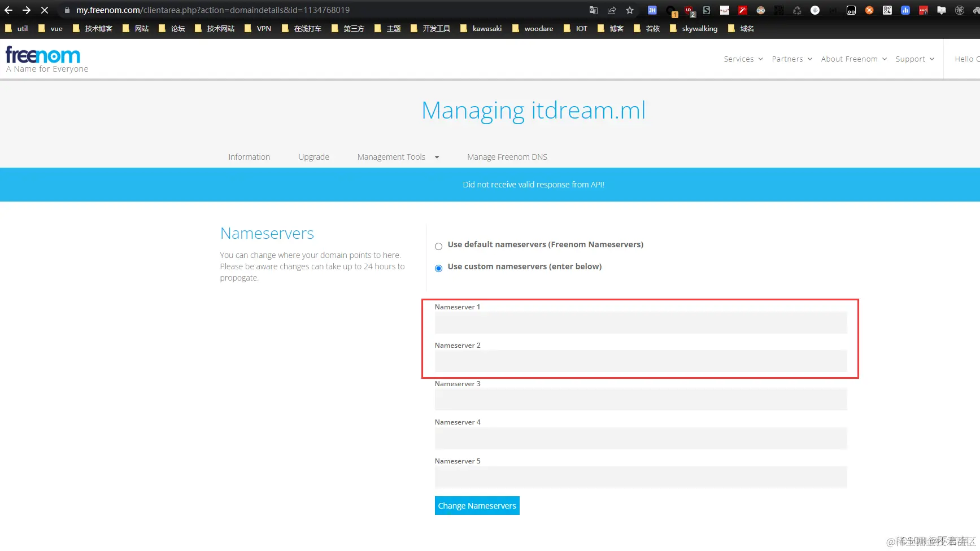Open the skywalking bookmarks folder
The width and height of the screenshot is (980, 551).
tap(694, 28)
